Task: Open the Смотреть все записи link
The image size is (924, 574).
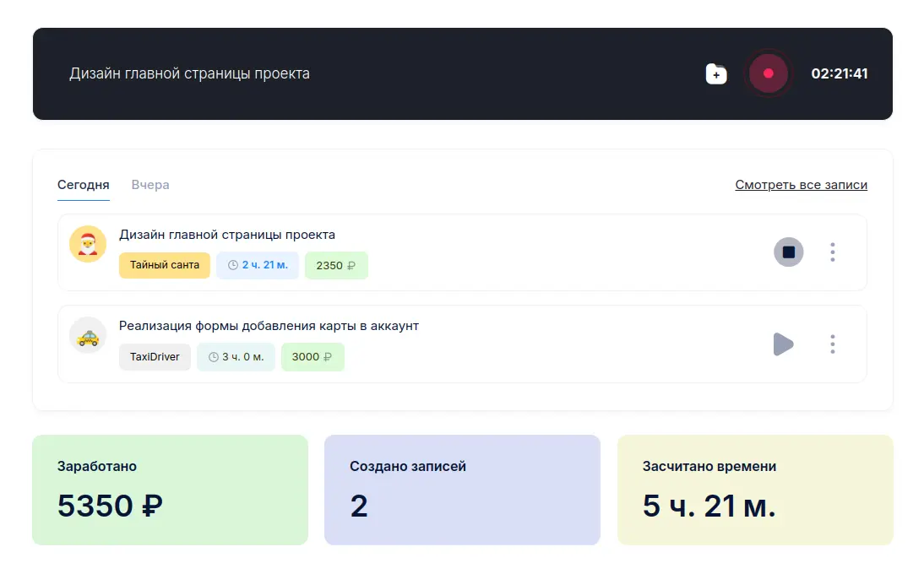Action: coord(801,185)
